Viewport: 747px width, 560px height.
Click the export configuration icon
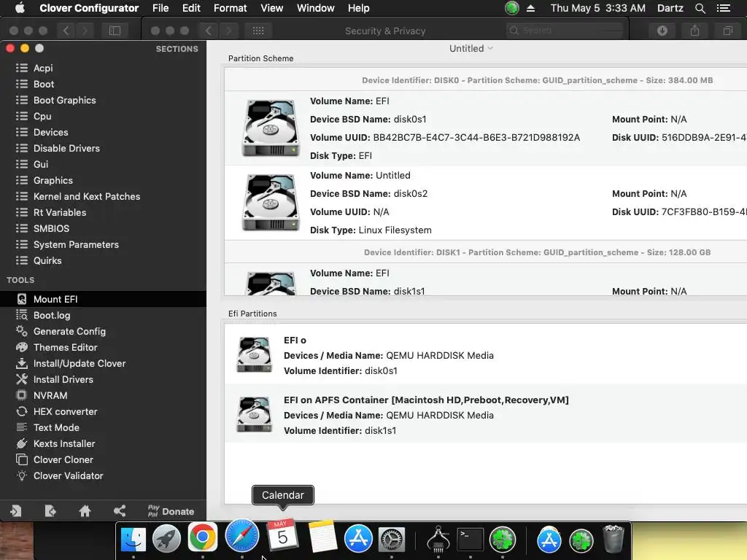point(50,511)
